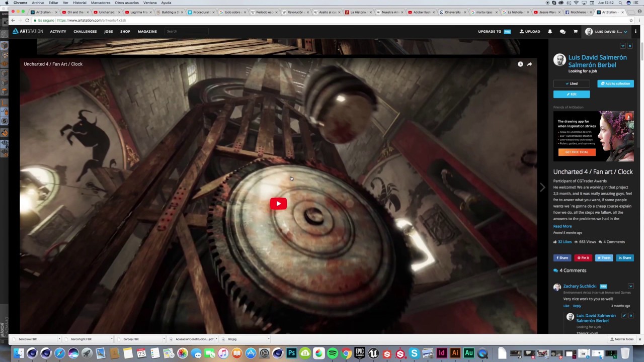
Task: Go to next artwork with right chevron
Action: tap(542, 187)
